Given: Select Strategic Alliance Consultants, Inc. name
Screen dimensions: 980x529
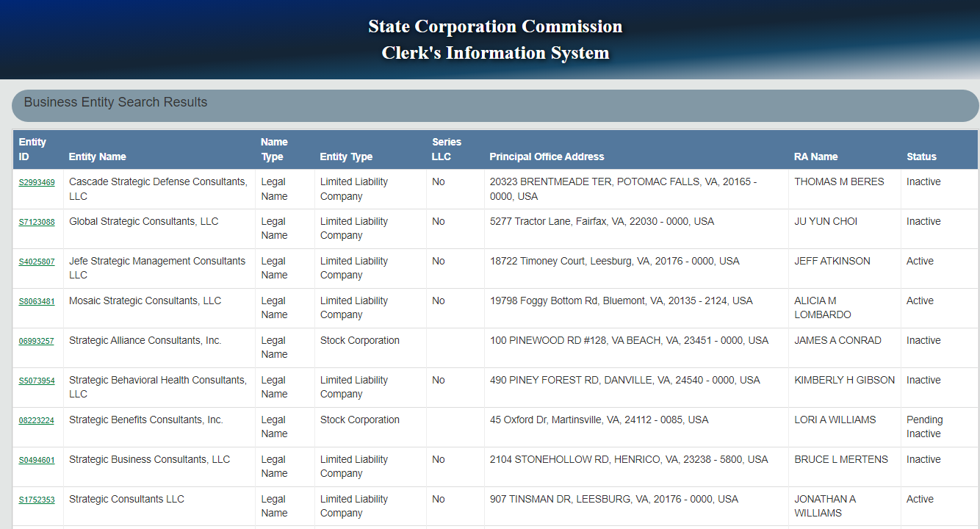Looking at the screenshot, I should 145,340.
